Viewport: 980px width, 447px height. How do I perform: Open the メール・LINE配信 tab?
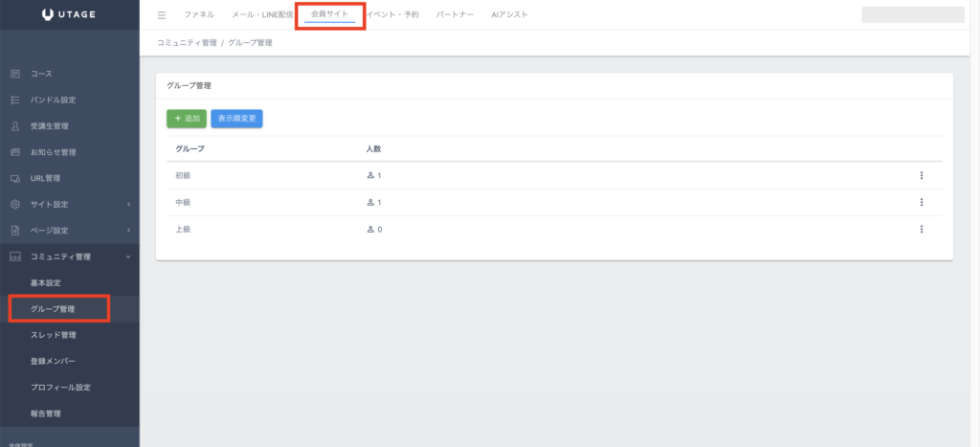tap(262, 14)
